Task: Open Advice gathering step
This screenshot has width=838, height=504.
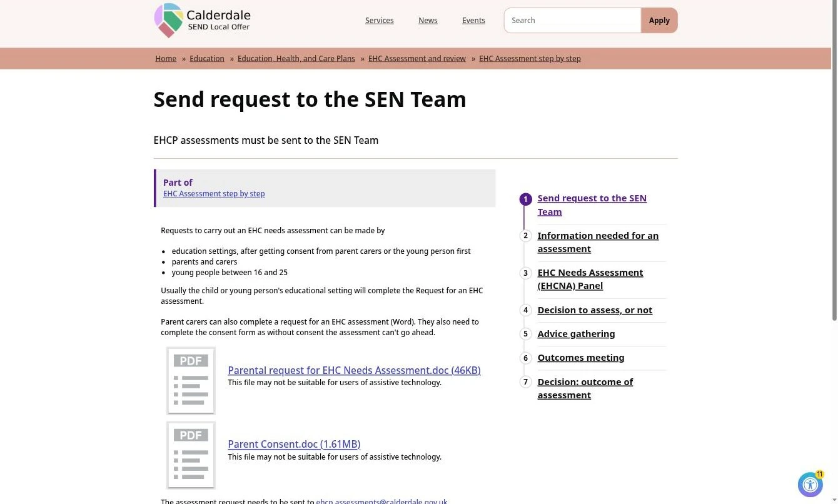Action: [576, 334]
